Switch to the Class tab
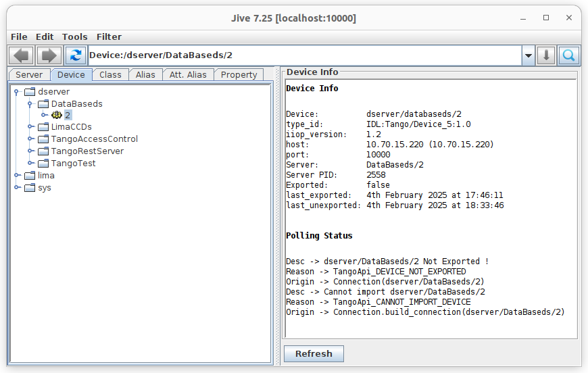 tap(110, 74)
